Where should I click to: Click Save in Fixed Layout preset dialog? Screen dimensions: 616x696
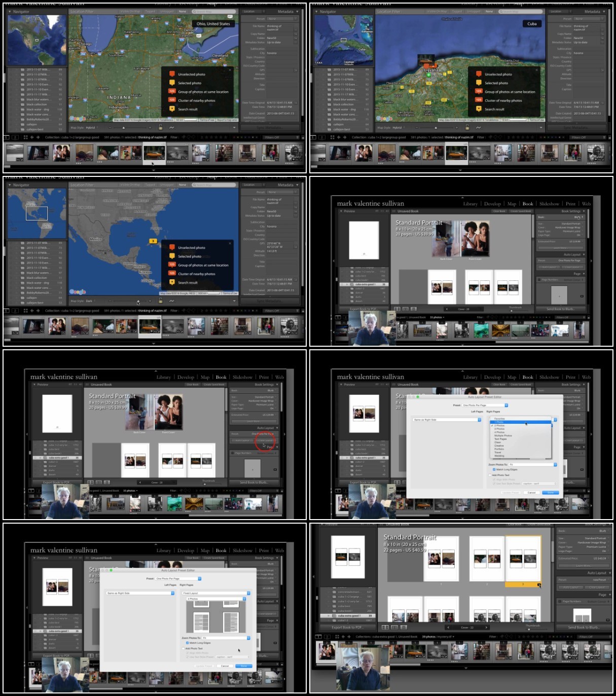[x=244, y=666]
